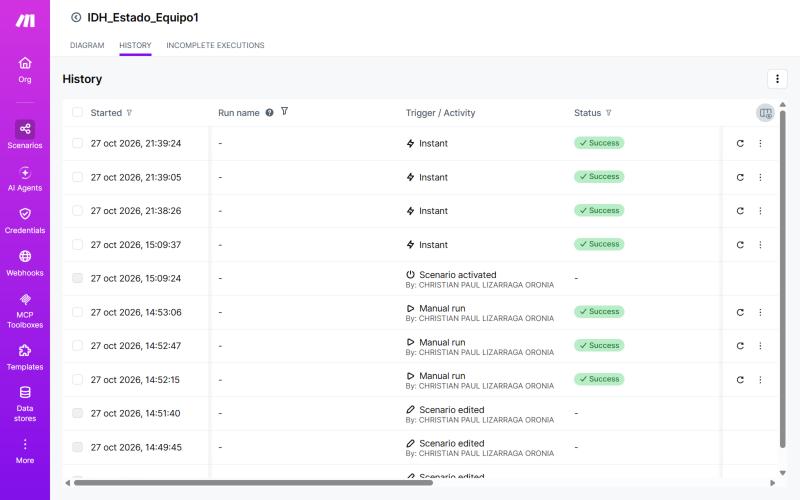Open the Started column filter
This screenshot has height=500, width=800.
pyautogui.click(x=129, y=113)
